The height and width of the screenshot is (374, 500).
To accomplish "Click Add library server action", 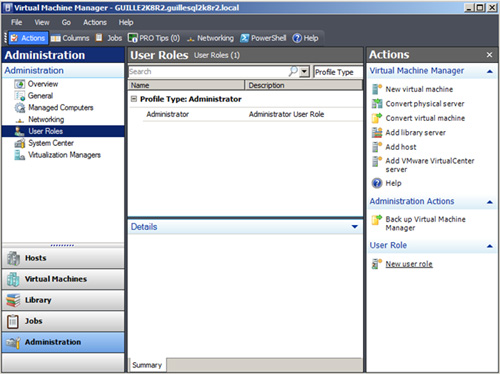I will pos(415,133).
